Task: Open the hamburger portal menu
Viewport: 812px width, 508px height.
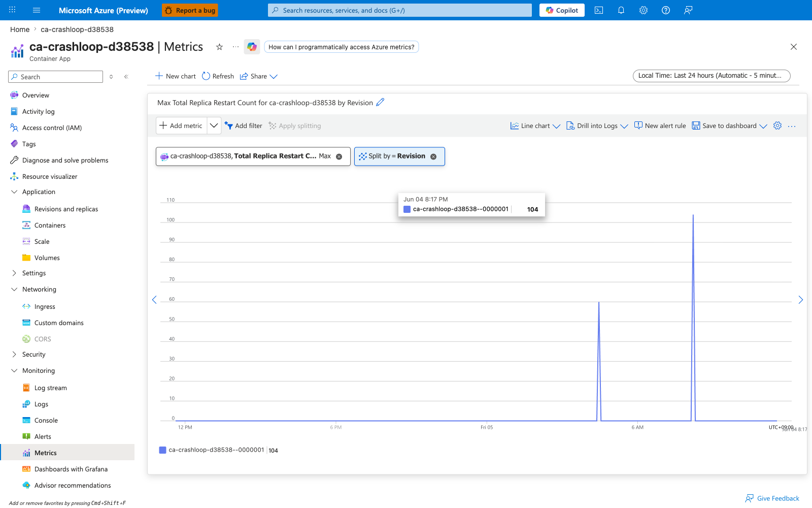Action: click(x=37, y=10)
